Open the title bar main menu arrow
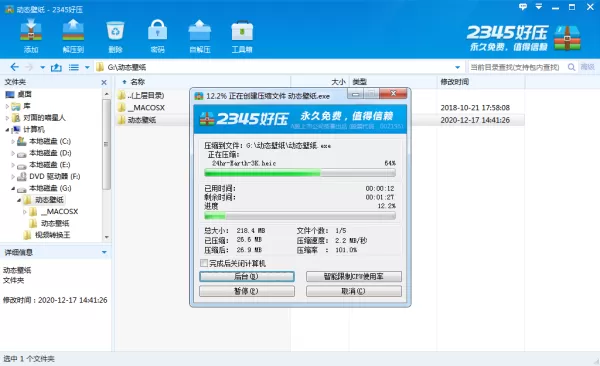 [x=539, y=7]
